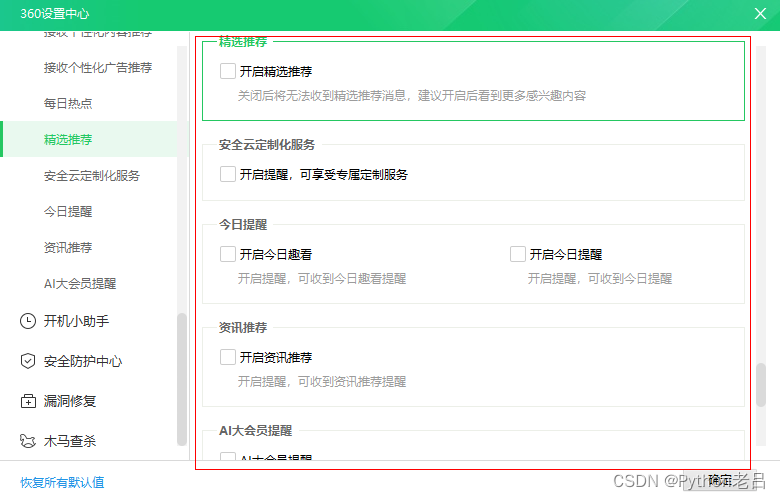Click the 360设置中心 window title
780x500 pixels.
54,13
